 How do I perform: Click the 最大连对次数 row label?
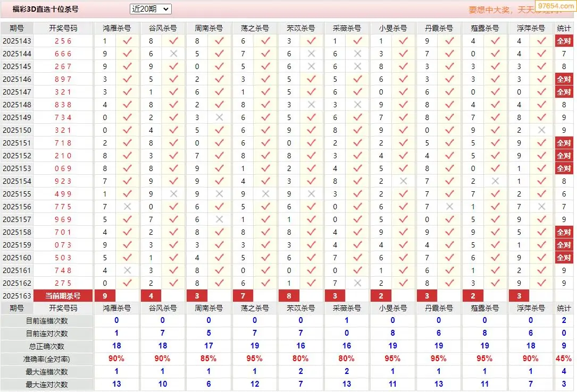coord(47,384)
